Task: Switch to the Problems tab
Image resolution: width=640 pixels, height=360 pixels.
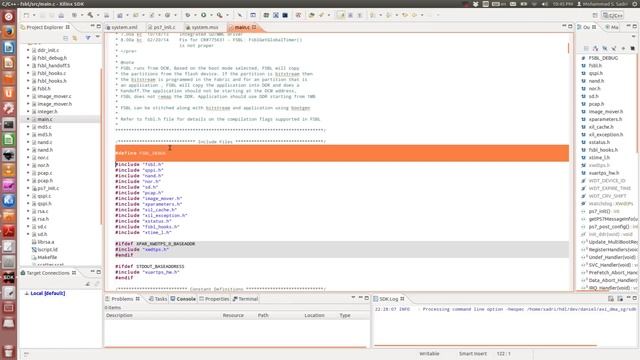Action: coord(122,299)
